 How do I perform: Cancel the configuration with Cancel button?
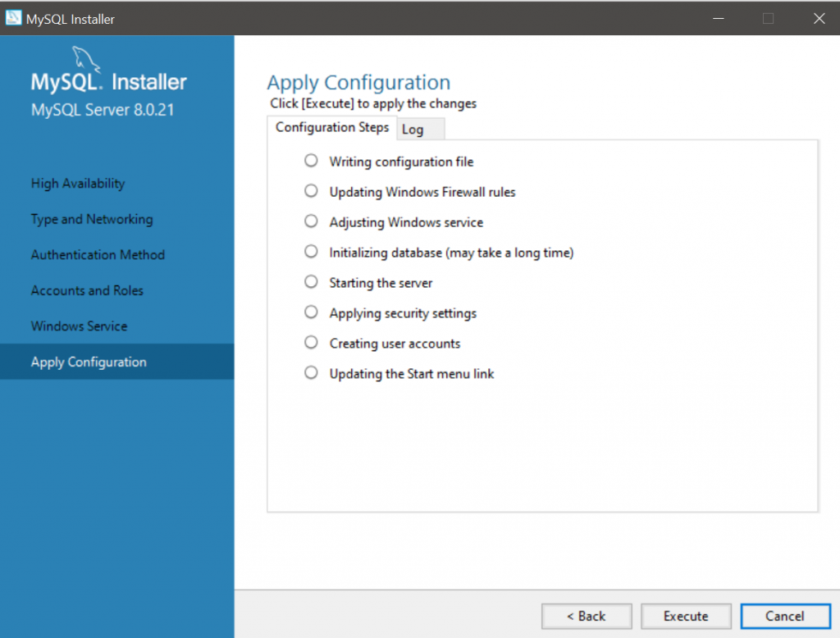(x=785, y=616)
